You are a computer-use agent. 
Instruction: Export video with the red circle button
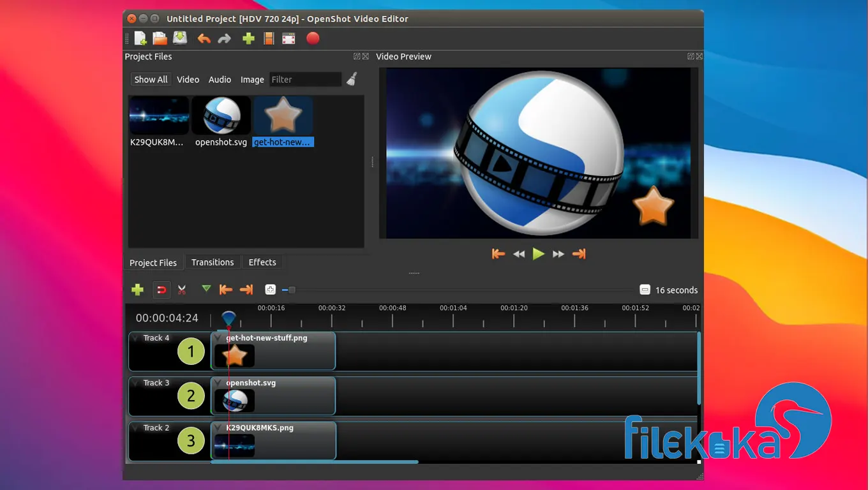[313, 38]
